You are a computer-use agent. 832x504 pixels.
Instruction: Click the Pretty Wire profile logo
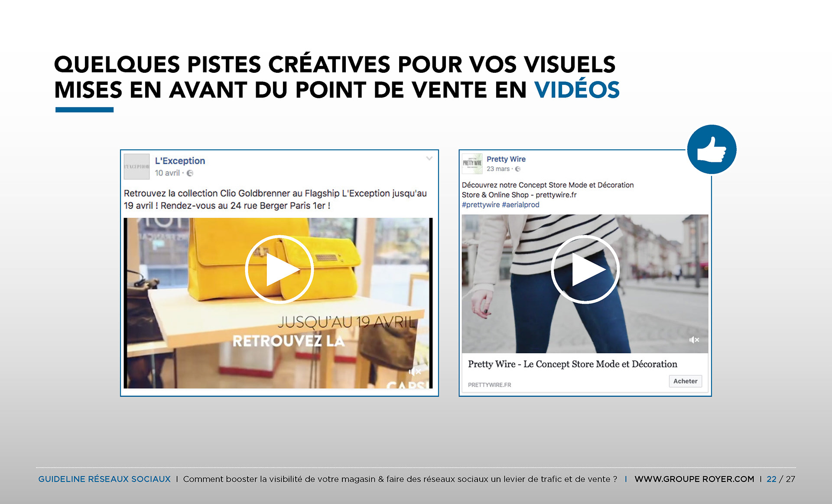coord(472,163)
